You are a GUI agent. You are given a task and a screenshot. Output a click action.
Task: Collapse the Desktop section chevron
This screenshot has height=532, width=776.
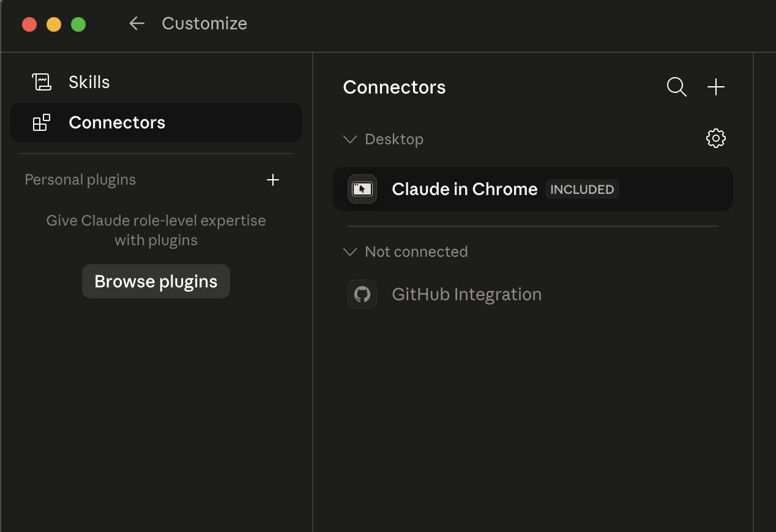[x=350, y=139]
